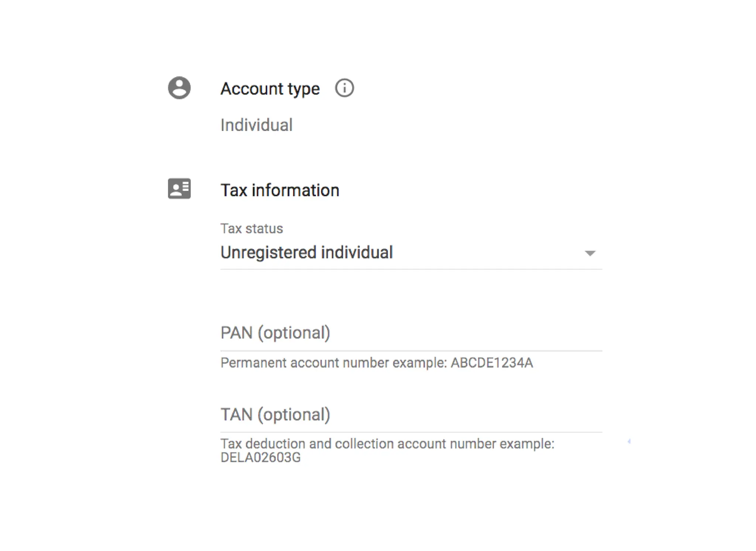756x551 pixels.
Task: Click the underline beneath the TAN field
Action: [410, 432]
